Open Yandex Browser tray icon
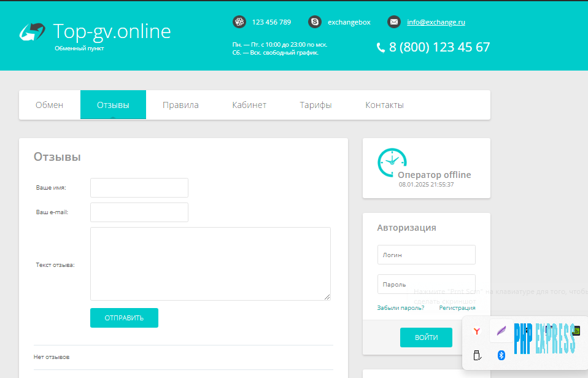This screenshot has width=588, height=378. pyautogui.click(x=477, y=331)
